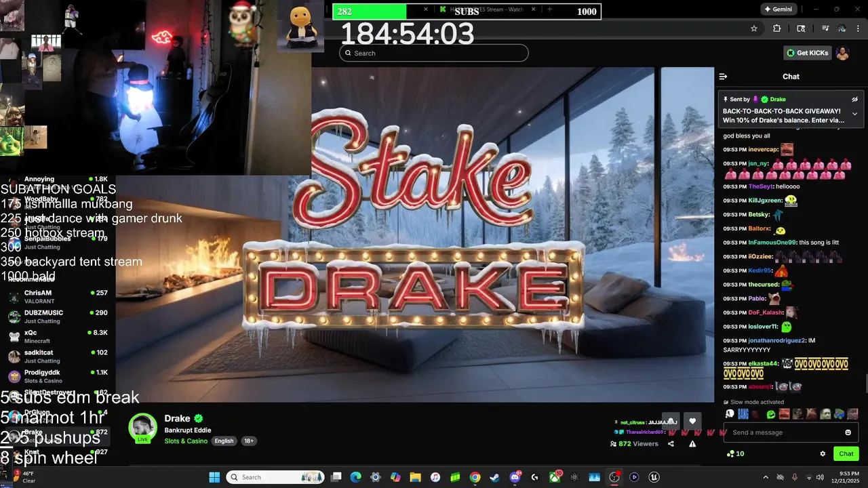Open File Explorer from taskbar
The image size is (868, 488).
point(416,477)
